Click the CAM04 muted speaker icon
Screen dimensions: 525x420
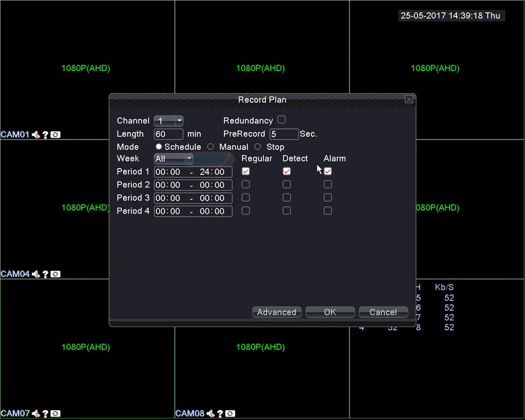coord(36,274)
